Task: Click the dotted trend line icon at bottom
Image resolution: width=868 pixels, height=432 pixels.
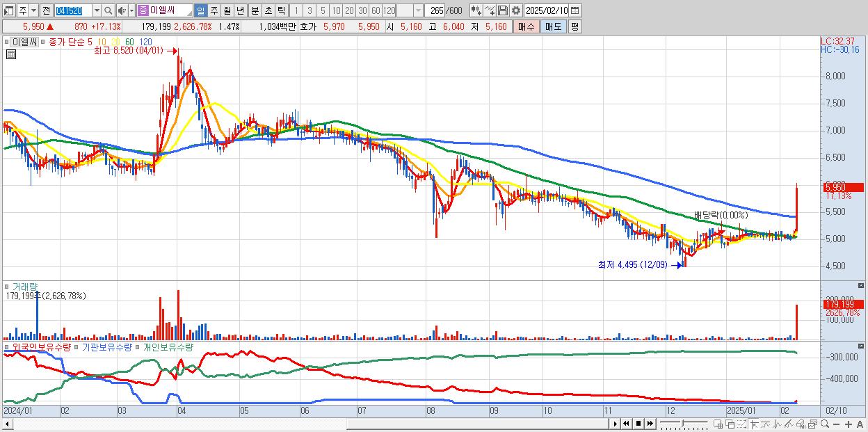Action: pos(741,424)
